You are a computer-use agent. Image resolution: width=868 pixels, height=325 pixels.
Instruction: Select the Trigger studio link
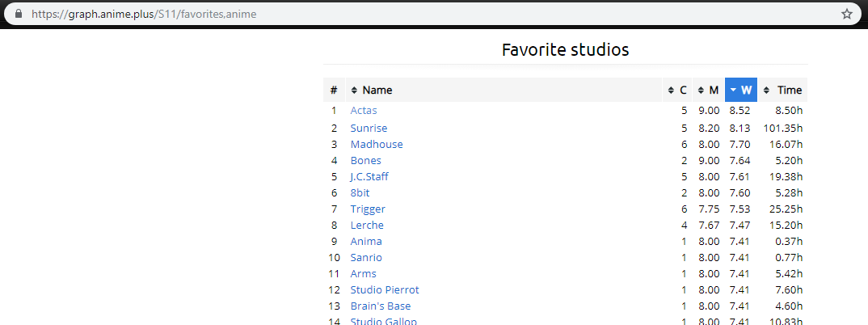coord(368,209)
